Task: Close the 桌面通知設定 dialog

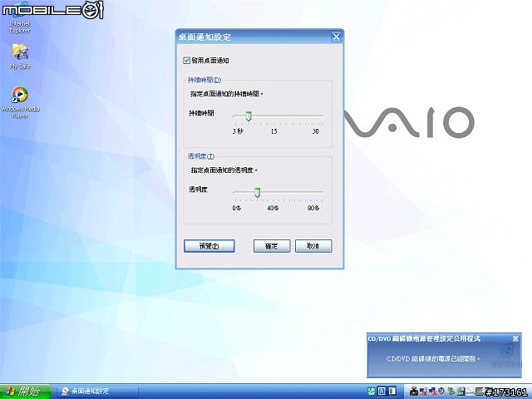Action: click(x=336, y=37)
